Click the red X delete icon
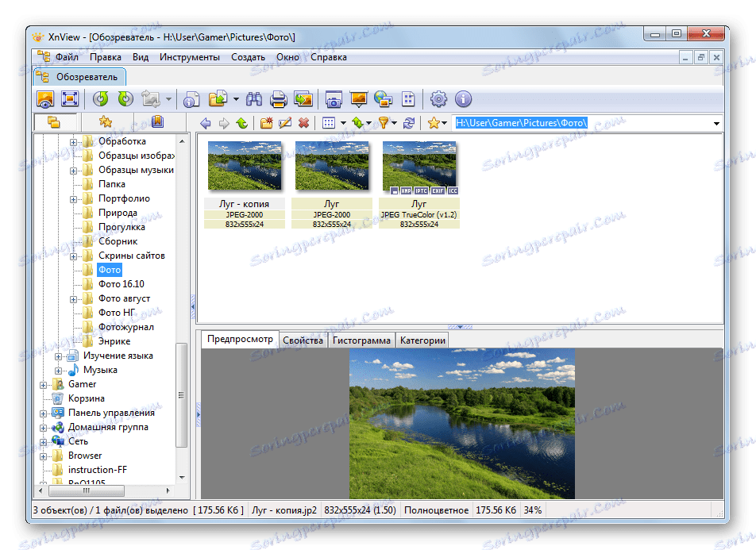The image size is (756, 550). pyautogui.click(x=303, y=123)
